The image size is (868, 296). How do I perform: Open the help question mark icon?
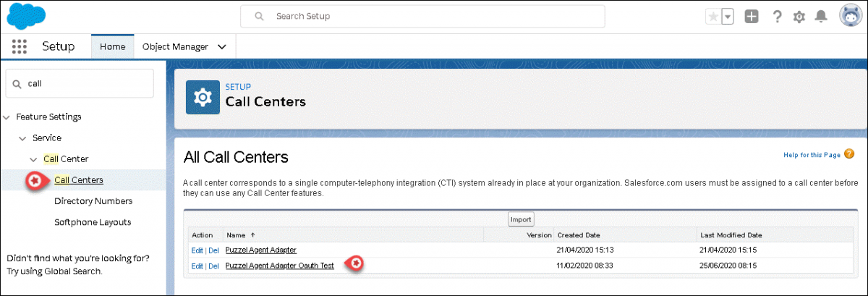click(x=777, y=17)
